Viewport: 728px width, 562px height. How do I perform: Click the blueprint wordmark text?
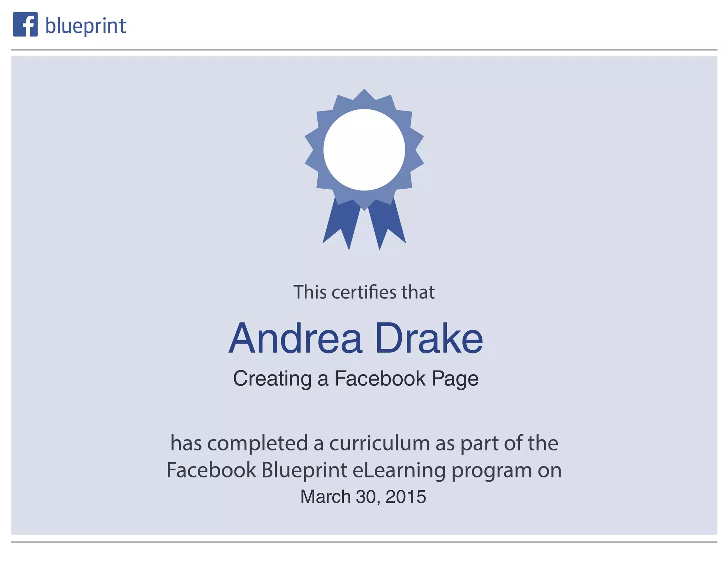click(x=86, y=26)
